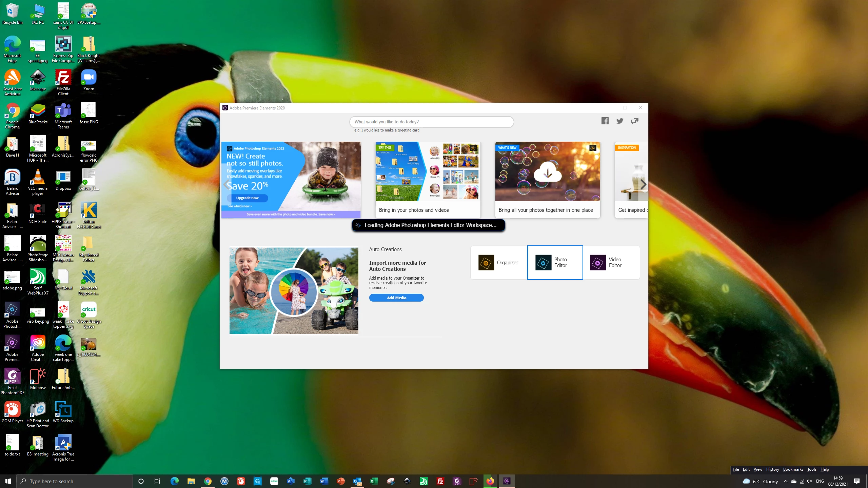Click the Add Media button

(396, 298)
